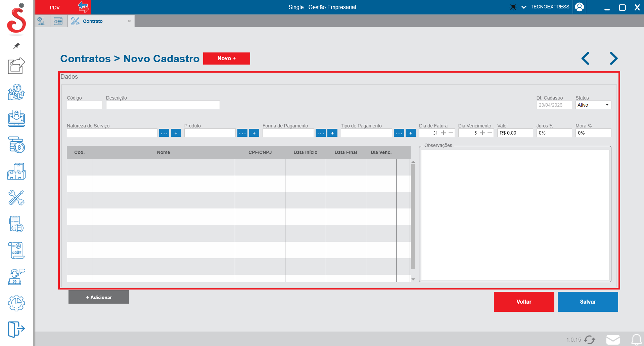
Task: Click the notification bell icon
Action: [636, 340]
